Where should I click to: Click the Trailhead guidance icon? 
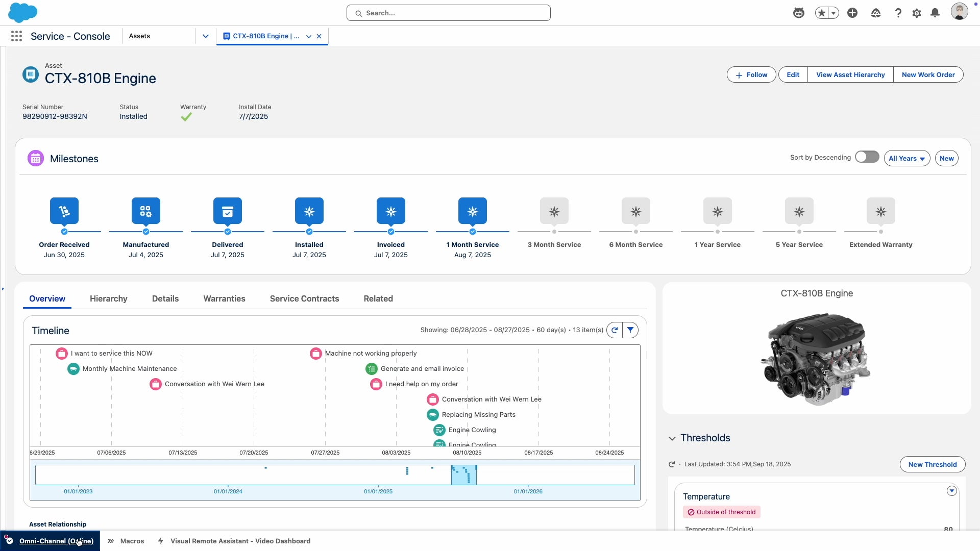[876, 13]
